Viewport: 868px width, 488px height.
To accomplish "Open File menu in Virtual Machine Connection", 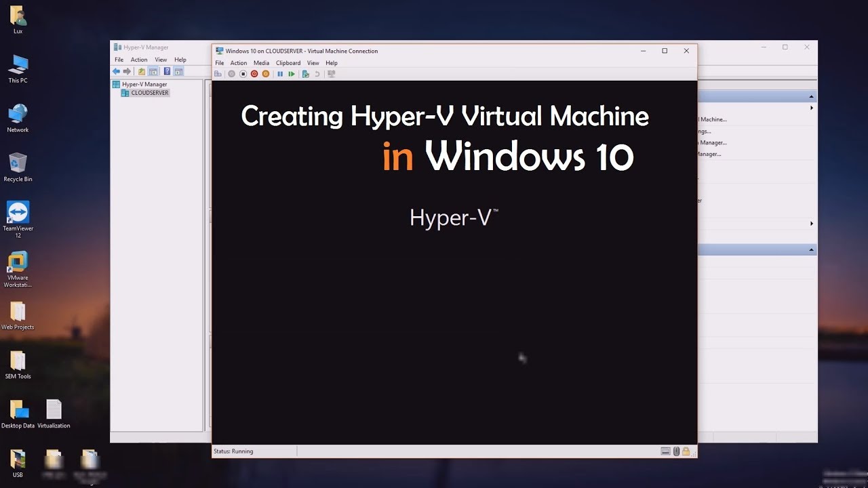I will click(x=219, y=63).
